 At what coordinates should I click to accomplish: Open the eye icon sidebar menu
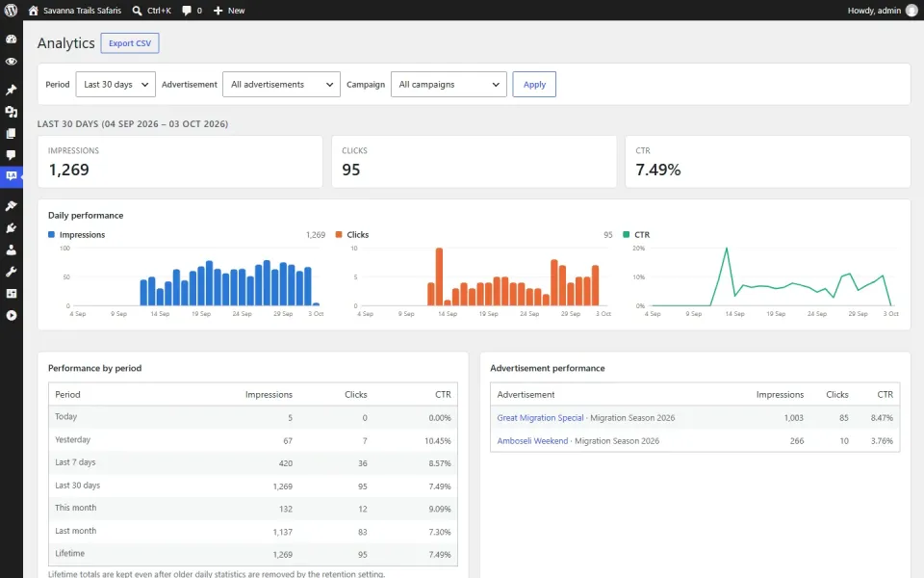(12, 62)
